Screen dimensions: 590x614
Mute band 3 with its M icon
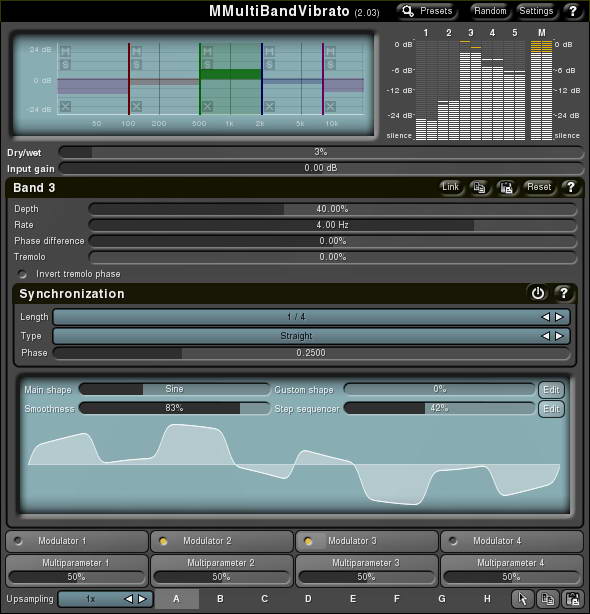click(207, 51)
